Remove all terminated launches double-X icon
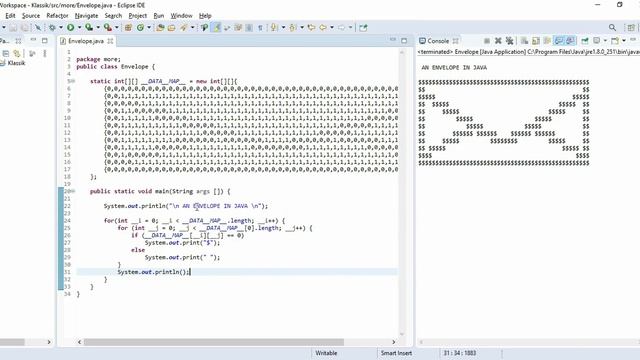Image resolution: width=640 pixels, height=360 pixels. (509, 41)
